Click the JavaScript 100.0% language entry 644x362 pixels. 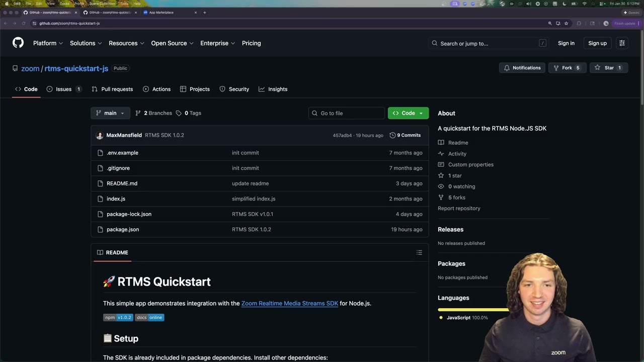point(463,318)
